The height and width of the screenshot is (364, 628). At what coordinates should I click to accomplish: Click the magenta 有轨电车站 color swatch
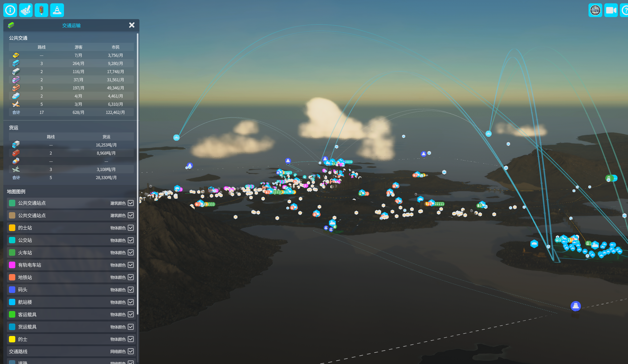click(12, 265)
